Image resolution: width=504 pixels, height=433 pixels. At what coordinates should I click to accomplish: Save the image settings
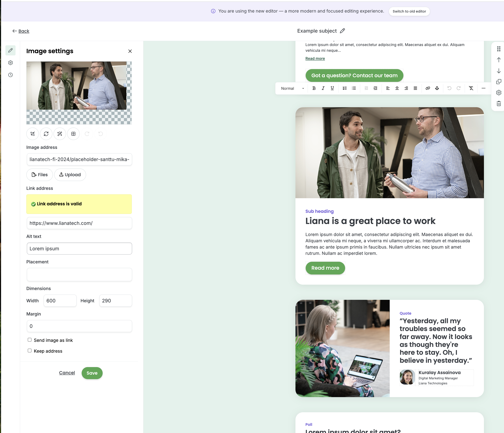[92, 373]
